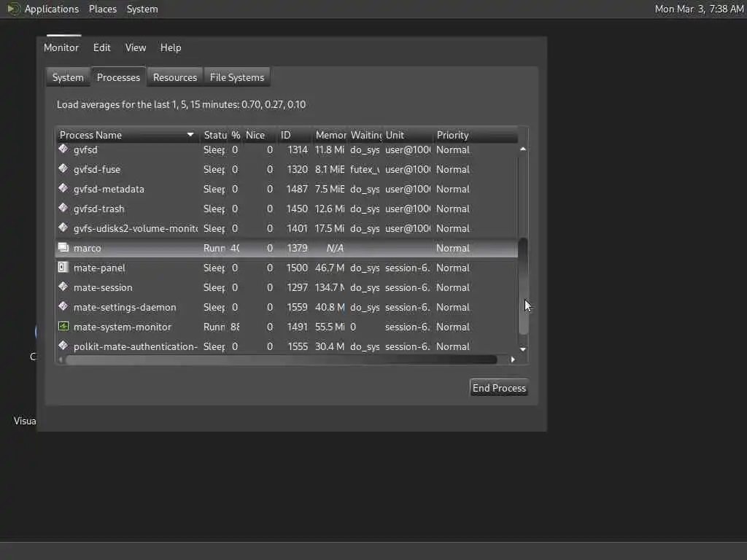Switch to the Resources tab

(x=175, y=77)
